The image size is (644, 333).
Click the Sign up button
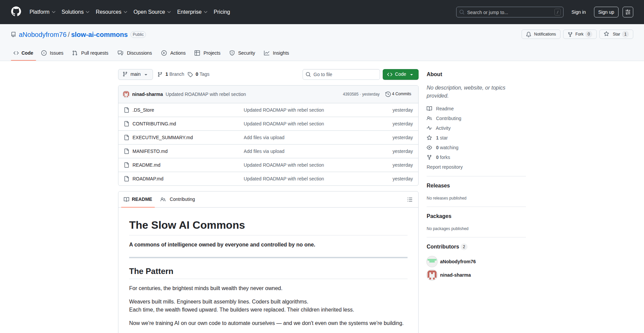coord(606,12)
